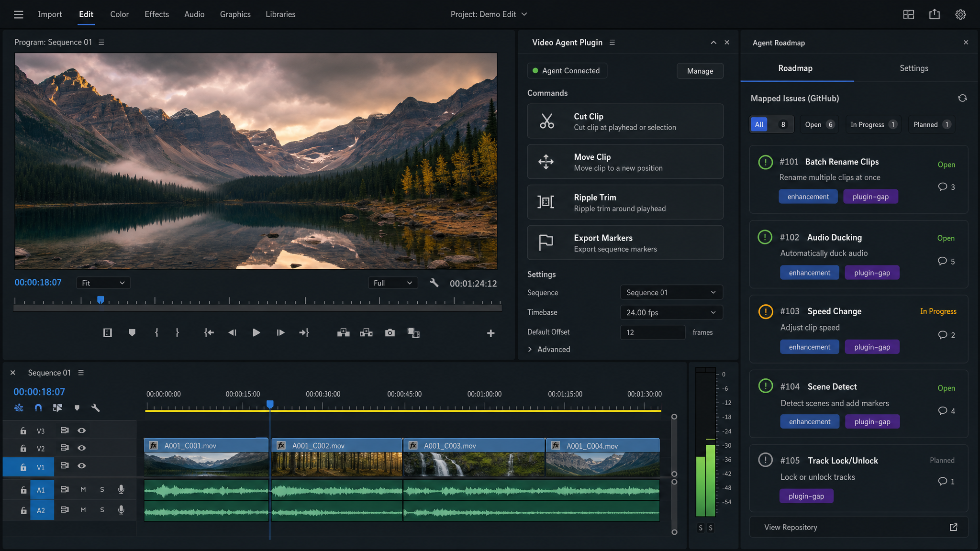980x551 pixels.
Task: Run the Export Markers command
Action: point(625,242)
